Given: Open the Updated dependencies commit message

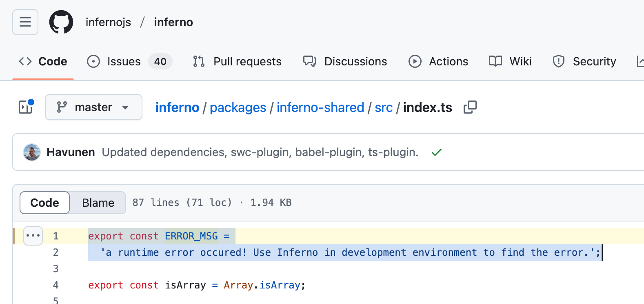Looking at the screenshot, I should tap(260, 152).
